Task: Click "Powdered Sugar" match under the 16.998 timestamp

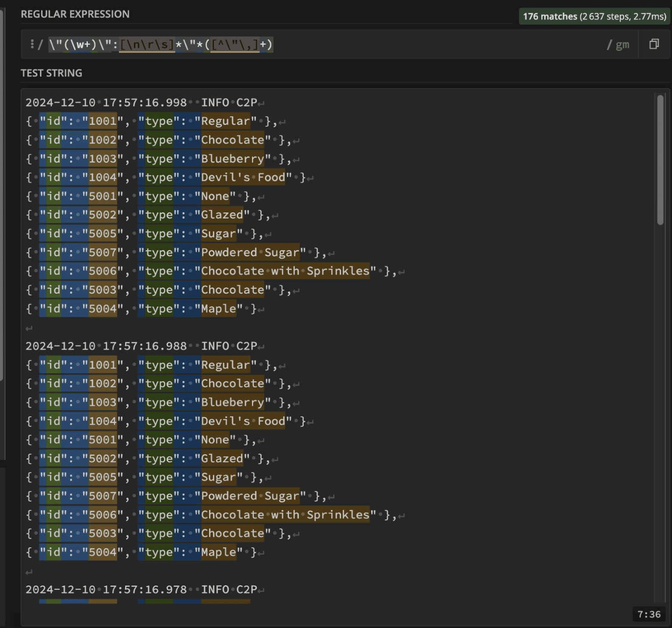Action: 250,252
